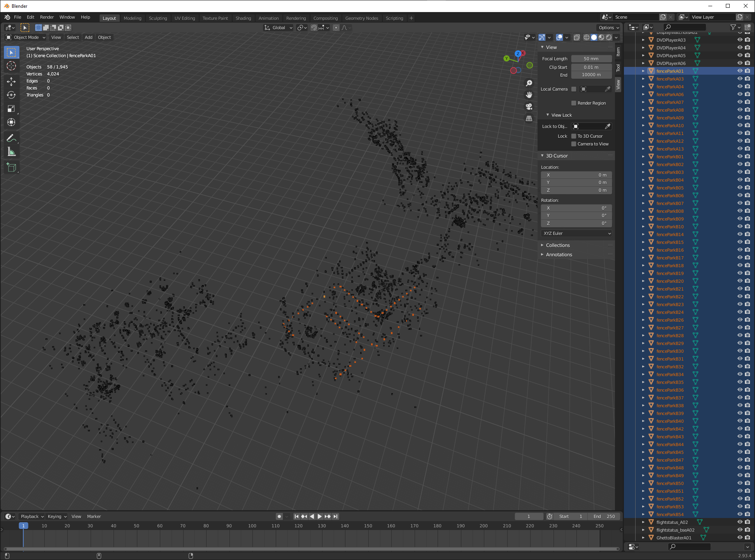Image resolution: width=755 pixels, height=560 pixels.
Task: Click the play animation button
Action: click(x=320, y=516)
